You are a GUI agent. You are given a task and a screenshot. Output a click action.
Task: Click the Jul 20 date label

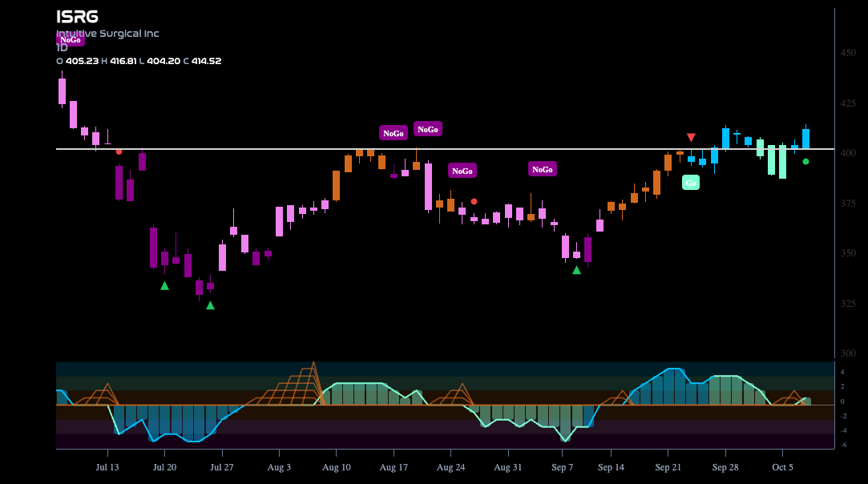coord(164,467)
